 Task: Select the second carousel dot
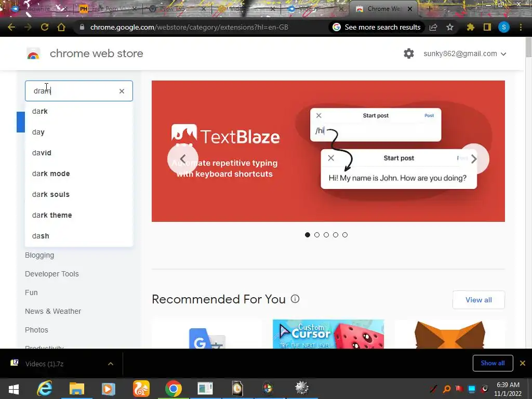(x=317, y=235)
